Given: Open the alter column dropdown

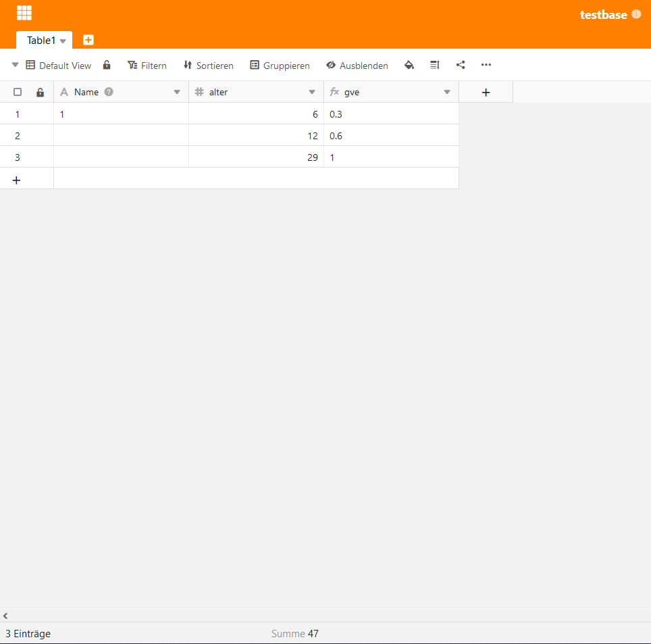Looking at the screenshot, I should [x=312, y=93].
